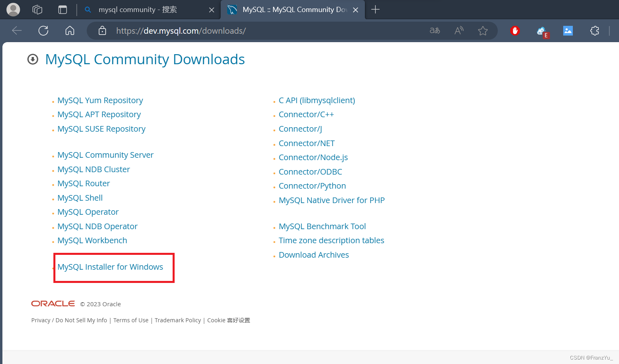Open Connector/NET link

point(307,143)
